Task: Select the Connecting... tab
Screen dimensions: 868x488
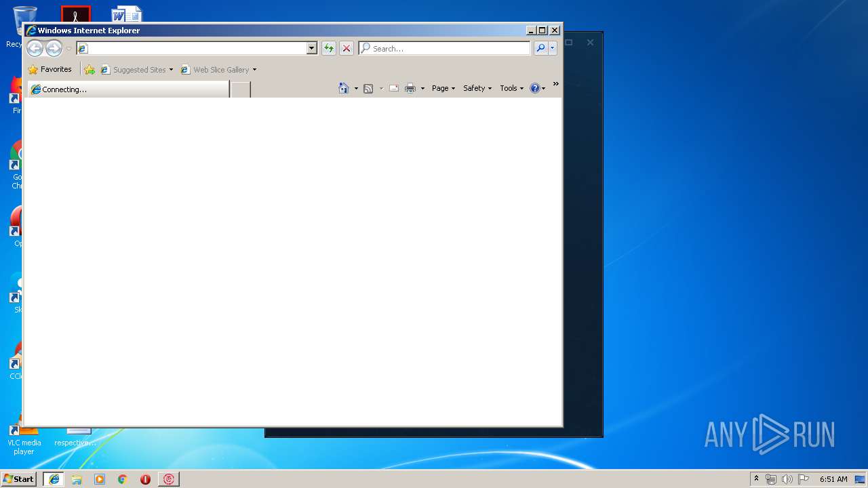Action: point(127,89)
